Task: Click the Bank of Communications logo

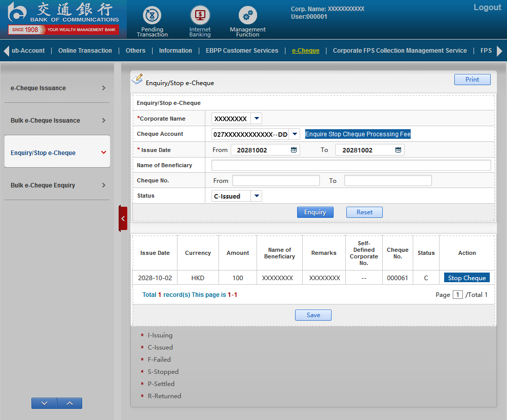Action: 64,18
